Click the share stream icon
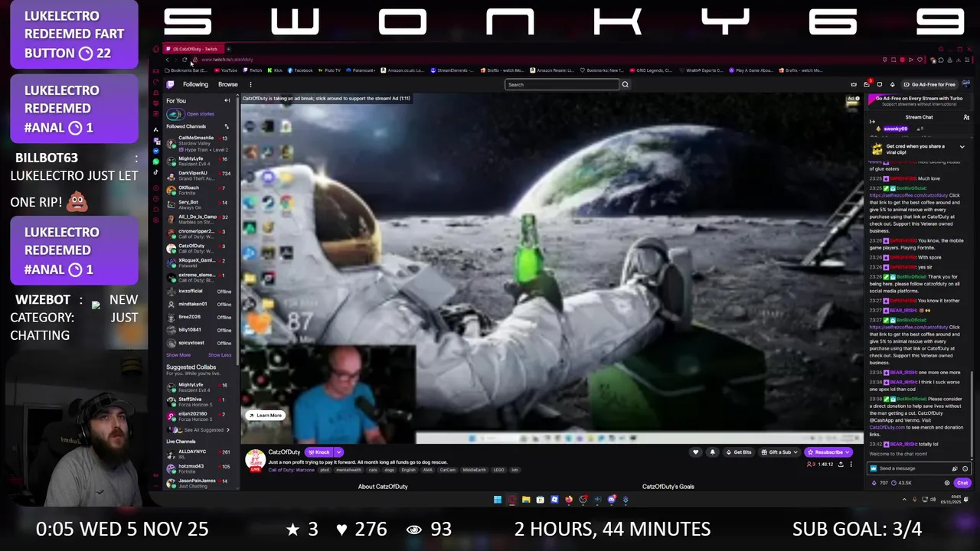Image resolution: width=980 pixels, height=551 pixels. coord(841,465)
